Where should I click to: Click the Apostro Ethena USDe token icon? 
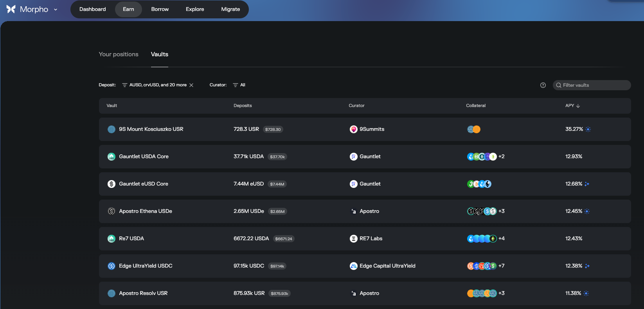pyautogui.click(x=112, y=211)
